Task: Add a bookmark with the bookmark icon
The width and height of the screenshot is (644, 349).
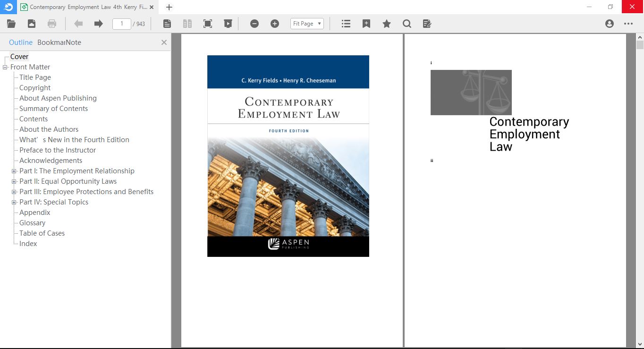Action: [366, 24]
